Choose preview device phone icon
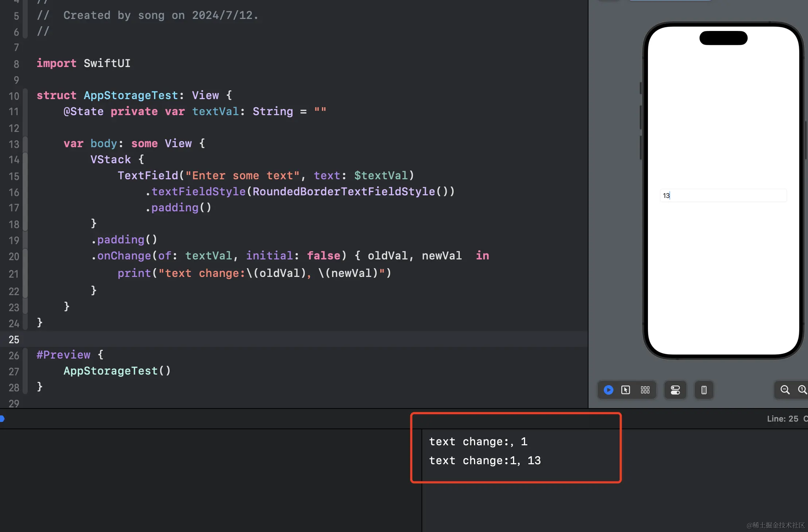The height and width of the screenshot is (532, 808). (x=704, y=390)
